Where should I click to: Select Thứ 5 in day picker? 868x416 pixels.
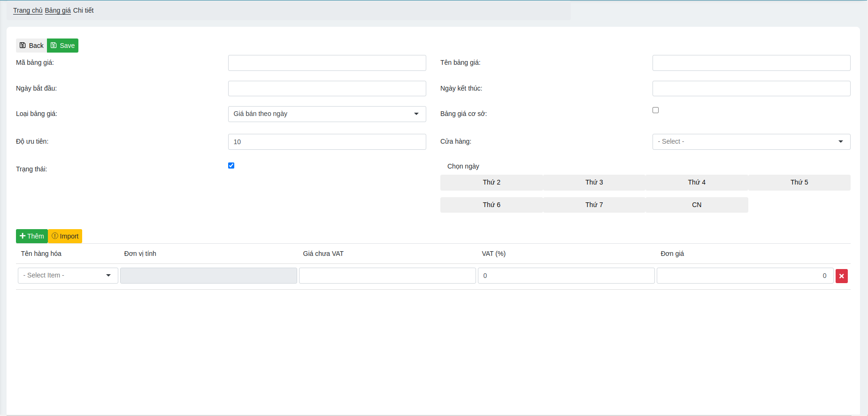point(799,183)
